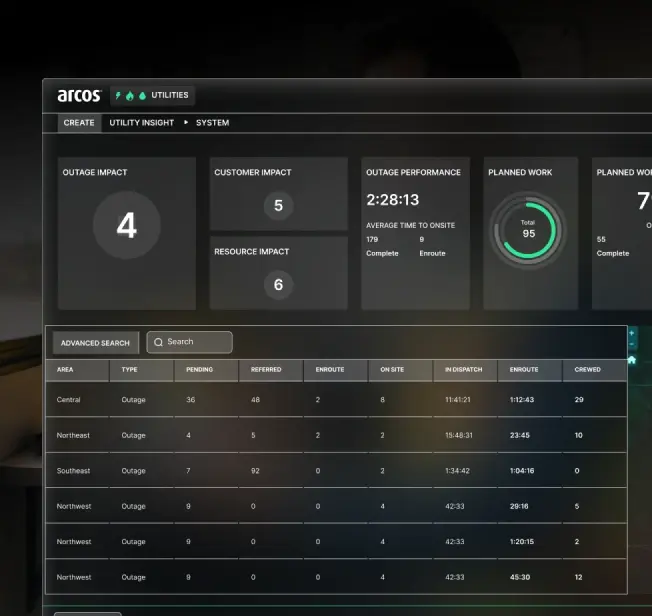Click the 1:12:43 enroute time

[x=522, y=400]
